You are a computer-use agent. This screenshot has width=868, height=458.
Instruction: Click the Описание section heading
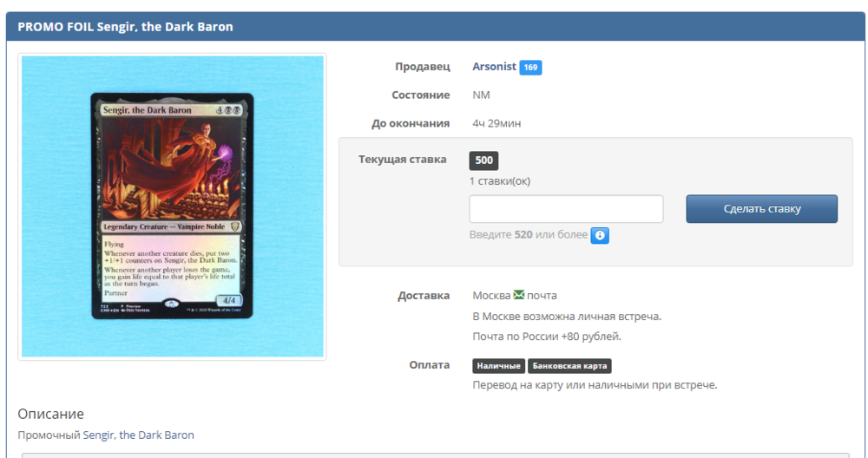[x=50, y=414]
